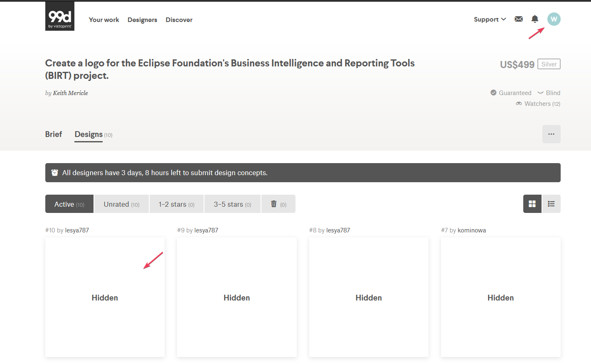Open hidden design #10 thumbnail

point(105,297)
